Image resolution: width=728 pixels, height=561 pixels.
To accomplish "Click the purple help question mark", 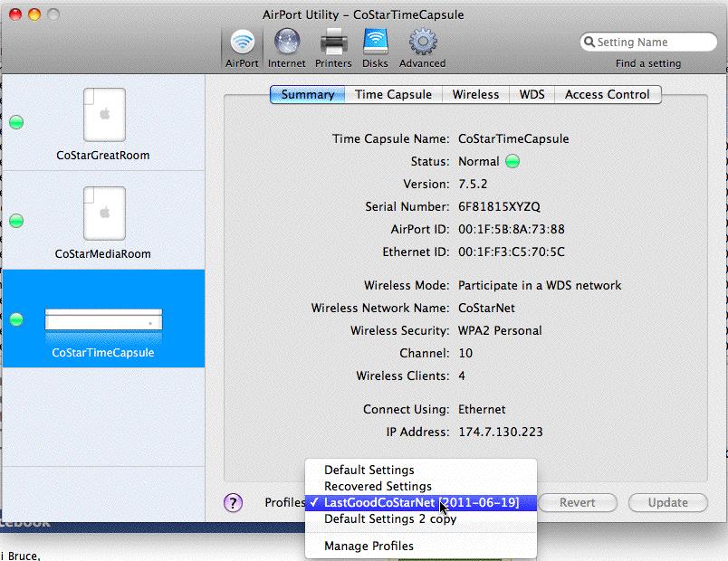I will click(x=233, y=502).
